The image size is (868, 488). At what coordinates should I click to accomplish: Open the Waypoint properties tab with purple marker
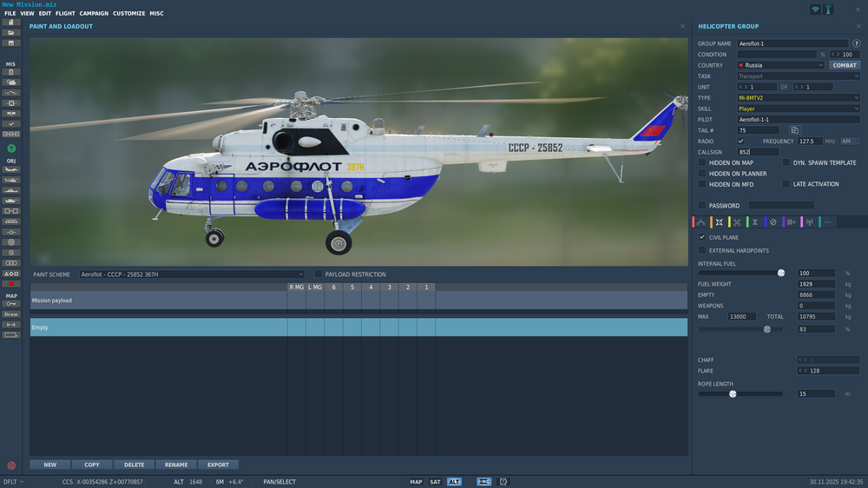(x=792, y=222)
